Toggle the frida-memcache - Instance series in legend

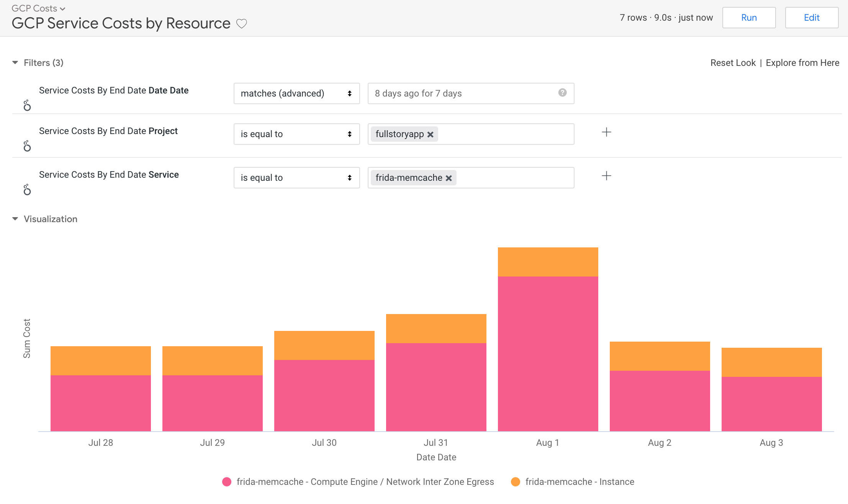(580, 482)
